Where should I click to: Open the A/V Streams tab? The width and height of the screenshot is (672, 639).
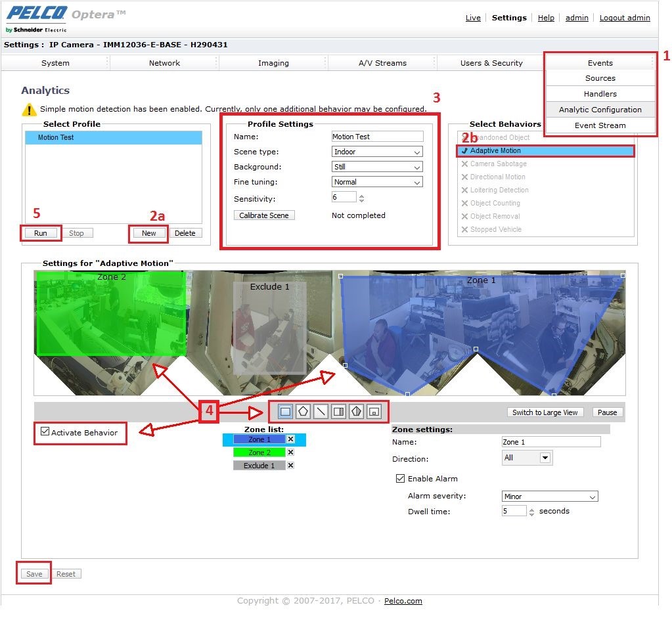click(x=383, y=63)
